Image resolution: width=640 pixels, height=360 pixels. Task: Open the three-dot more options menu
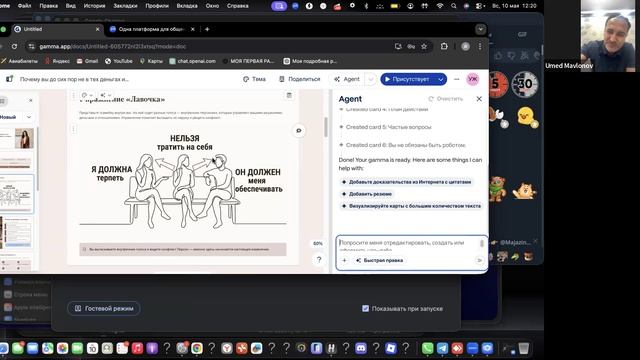(457, 79)
